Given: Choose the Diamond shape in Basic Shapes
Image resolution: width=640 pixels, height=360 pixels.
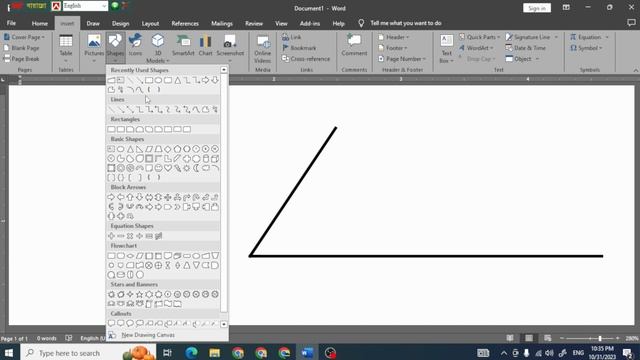Looking at the screenshot, I should pyautogui.click(x=168, y=149).
